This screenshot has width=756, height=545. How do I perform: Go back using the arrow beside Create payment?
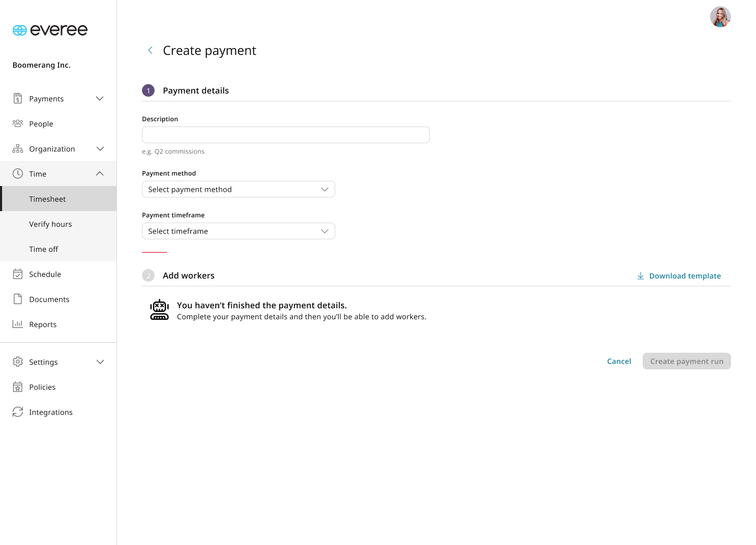pyautogui.click(x=150, y=50)
